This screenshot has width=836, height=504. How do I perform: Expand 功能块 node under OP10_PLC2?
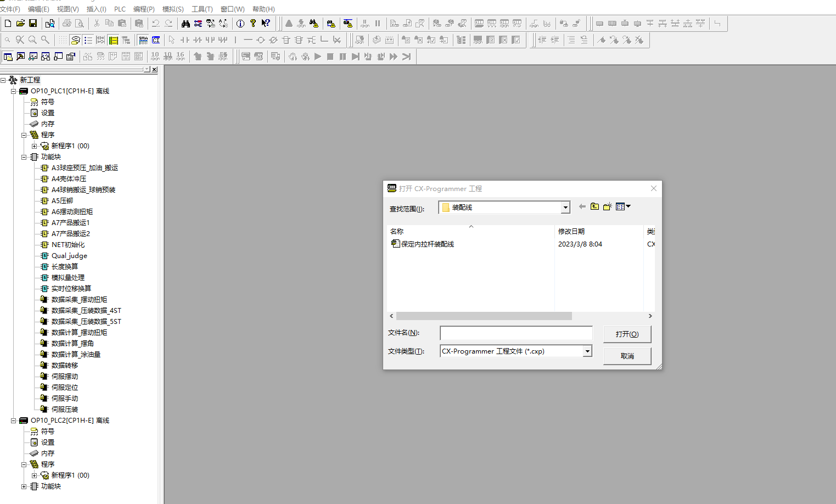click(x=24, y=486)
